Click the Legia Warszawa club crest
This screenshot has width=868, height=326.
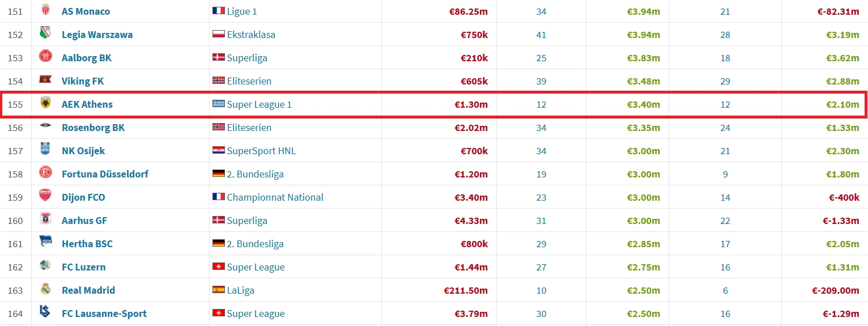(x=45, y=34)
